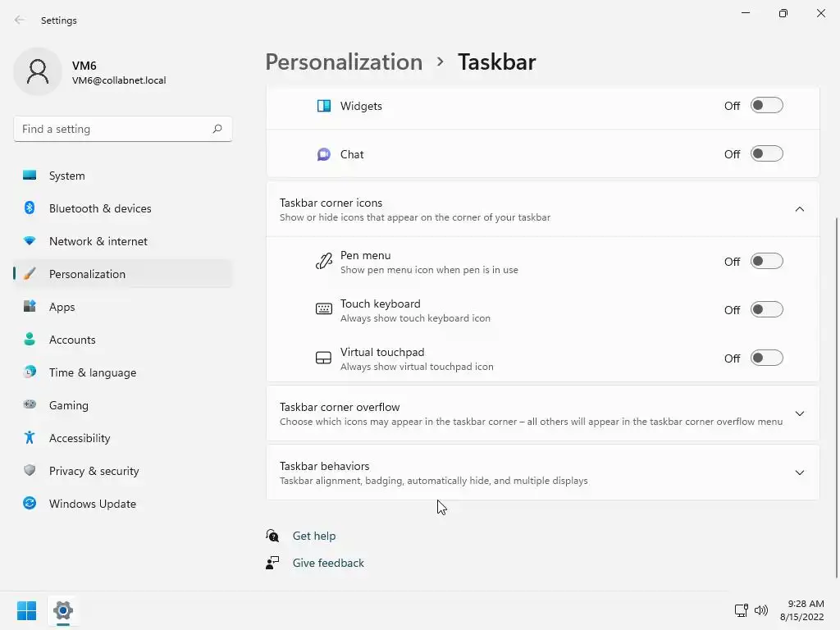This screenshot has height=630, width=840.
Task: Switch on the Touch keyboard toggle
Action: (x=767, y=310)
